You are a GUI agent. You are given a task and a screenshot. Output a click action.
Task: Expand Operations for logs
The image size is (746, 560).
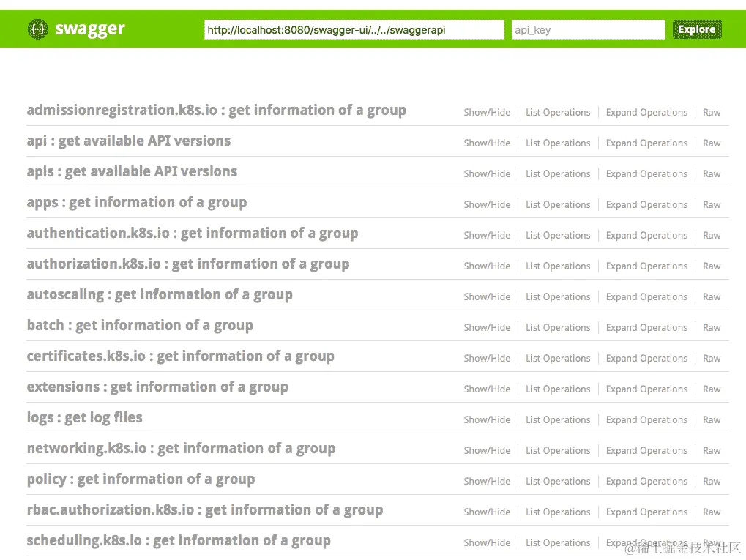tap(646, 419)
